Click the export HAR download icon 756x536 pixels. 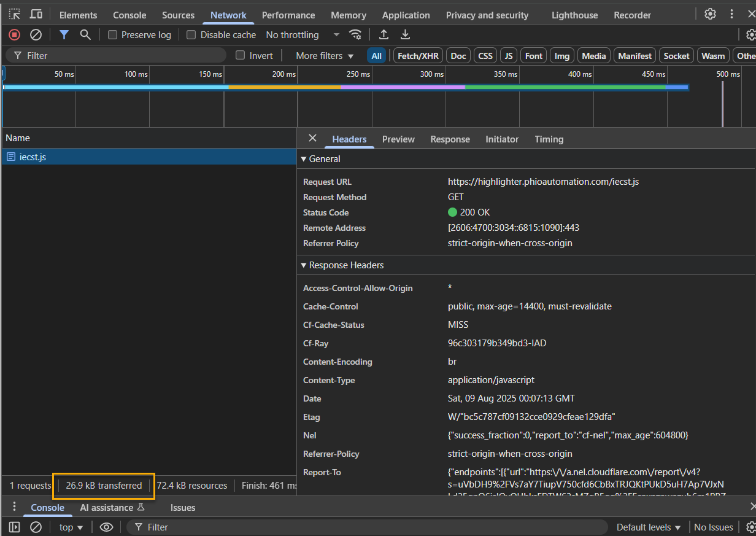point(405,35)
